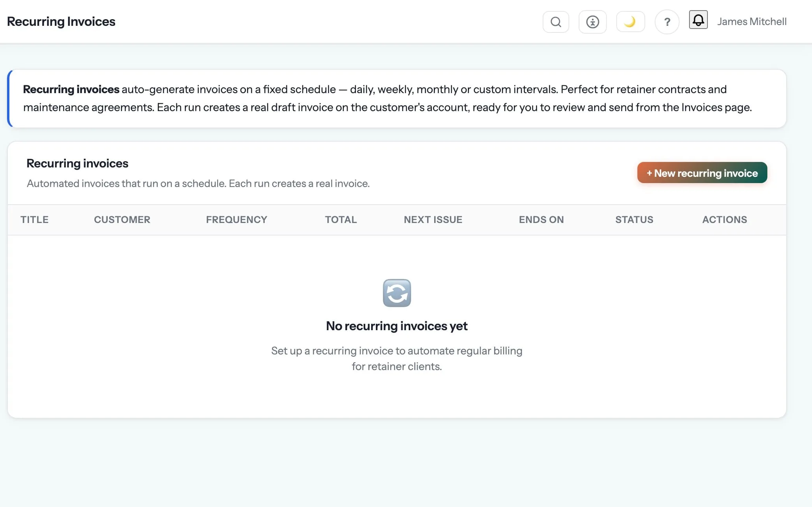Select the FREQUENCY column header
Screen dimensions: 812x507
pyautogui.click(x=236, y=219)
